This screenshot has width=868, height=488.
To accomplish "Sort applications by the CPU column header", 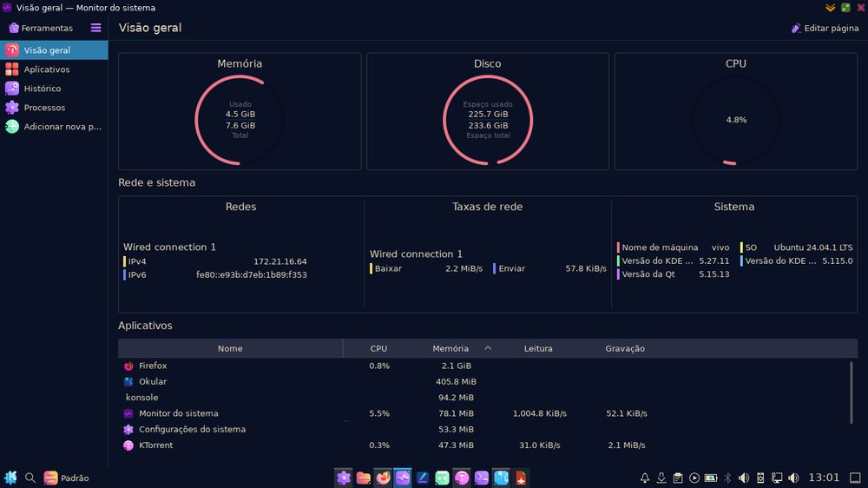I will click(378, 348).
